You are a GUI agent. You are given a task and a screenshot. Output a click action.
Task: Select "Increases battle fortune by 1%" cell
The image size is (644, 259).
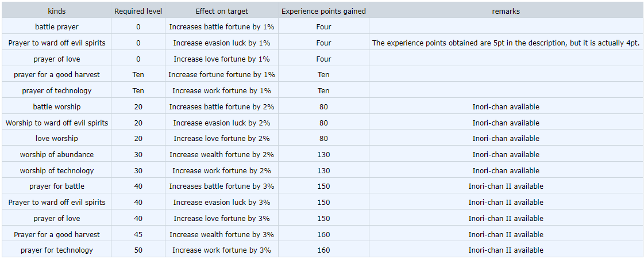click(221, 26)
